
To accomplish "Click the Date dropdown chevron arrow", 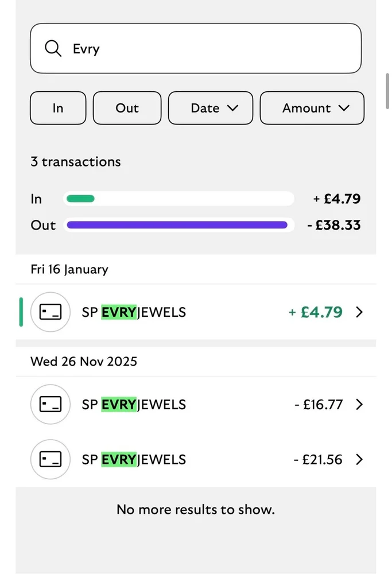I will tap(233, 108).
